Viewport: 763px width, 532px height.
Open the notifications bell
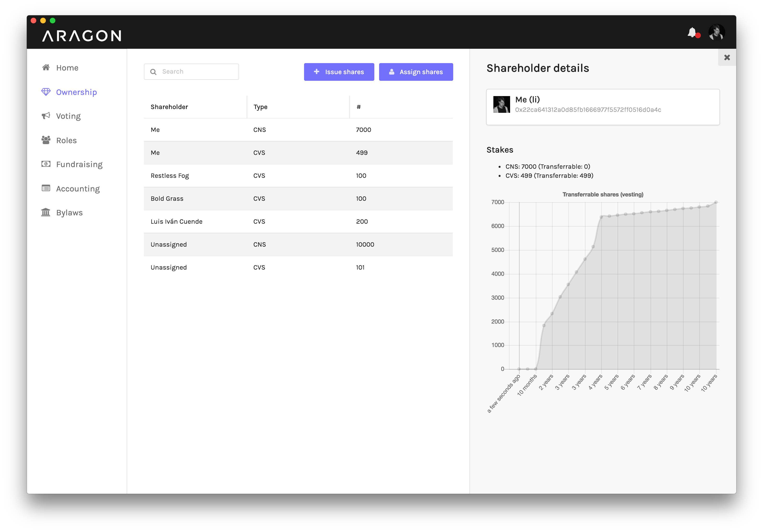pos(692,33)
